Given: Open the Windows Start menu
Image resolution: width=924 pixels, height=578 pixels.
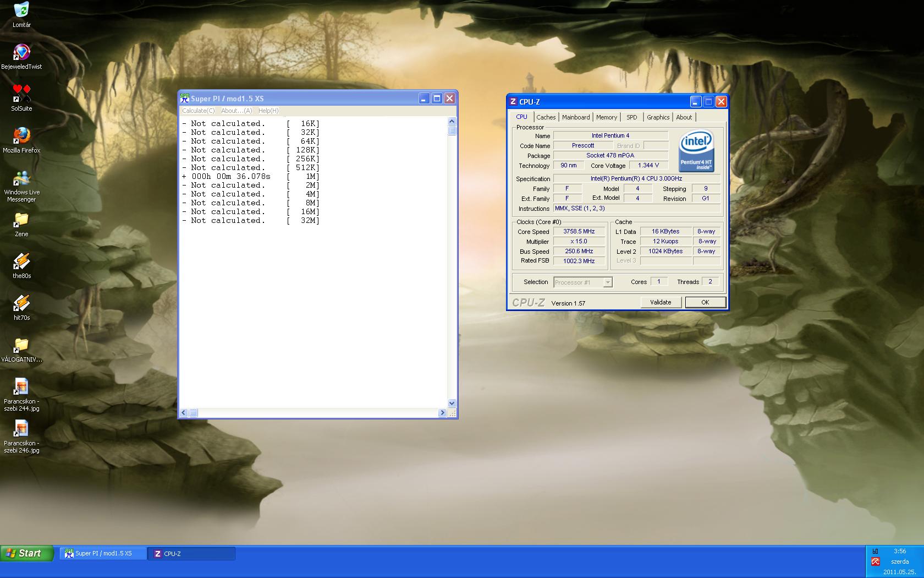Looking at the screenshot, I should (x=26, y=553).
